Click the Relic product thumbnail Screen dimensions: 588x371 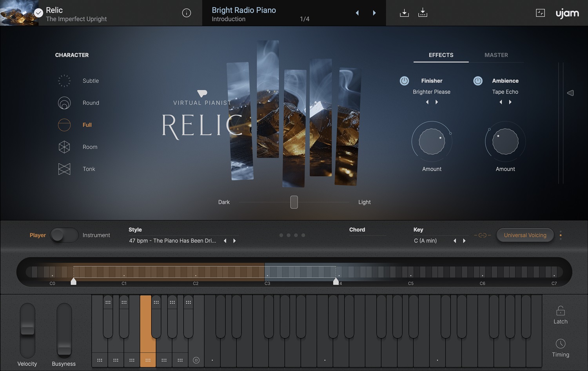(x=19, y=13)
